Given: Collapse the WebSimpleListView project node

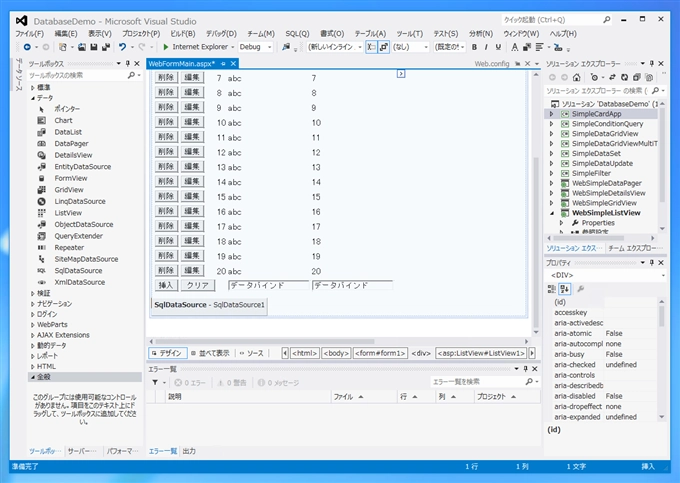Looking at the screenshot, I should coord(552,213).
